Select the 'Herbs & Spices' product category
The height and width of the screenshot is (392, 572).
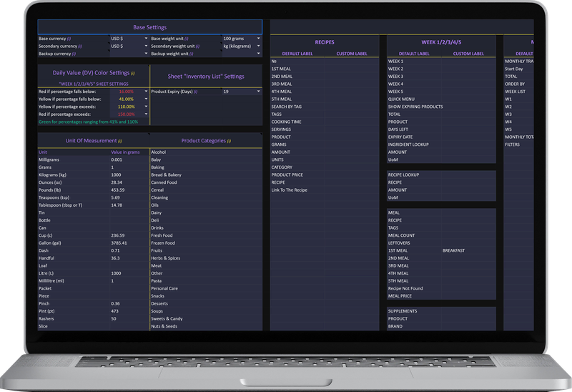[166, 258]
